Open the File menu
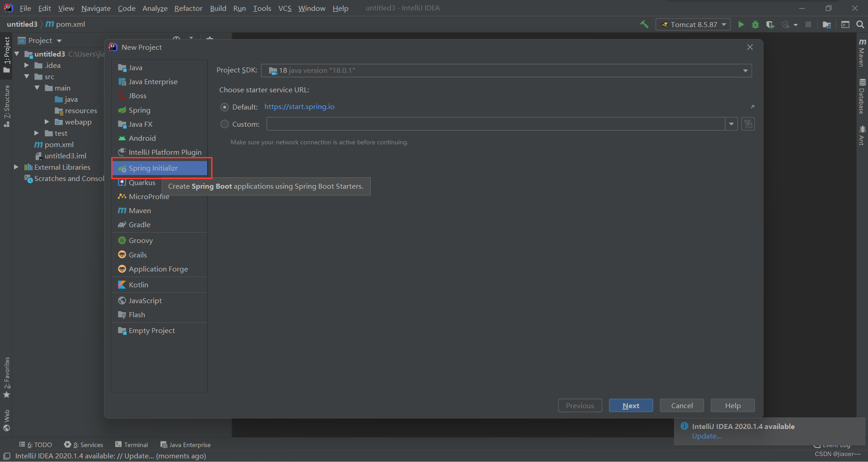868x462 pixels. click(25, 8)
